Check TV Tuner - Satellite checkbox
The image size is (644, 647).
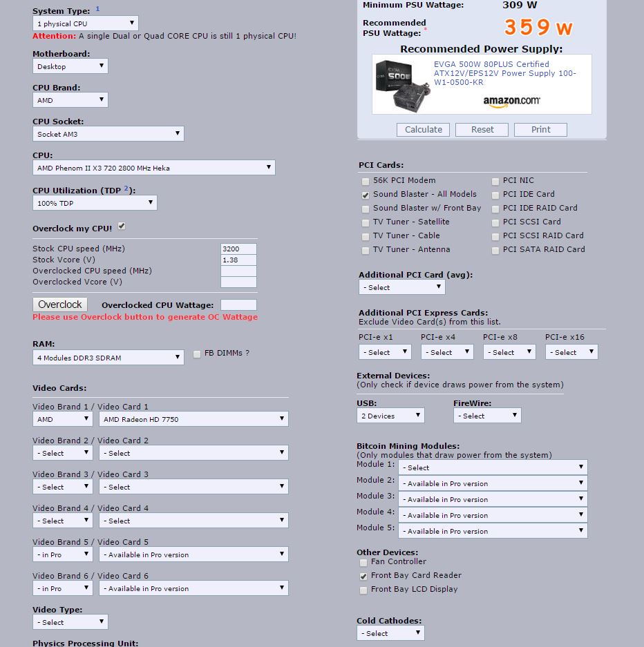(366, 223)
